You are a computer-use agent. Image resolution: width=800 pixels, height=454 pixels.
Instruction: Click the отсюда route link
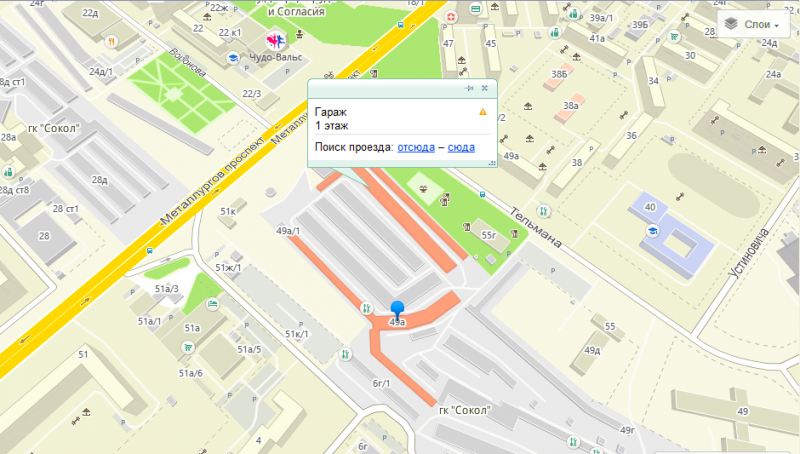(x=416, y=147)
